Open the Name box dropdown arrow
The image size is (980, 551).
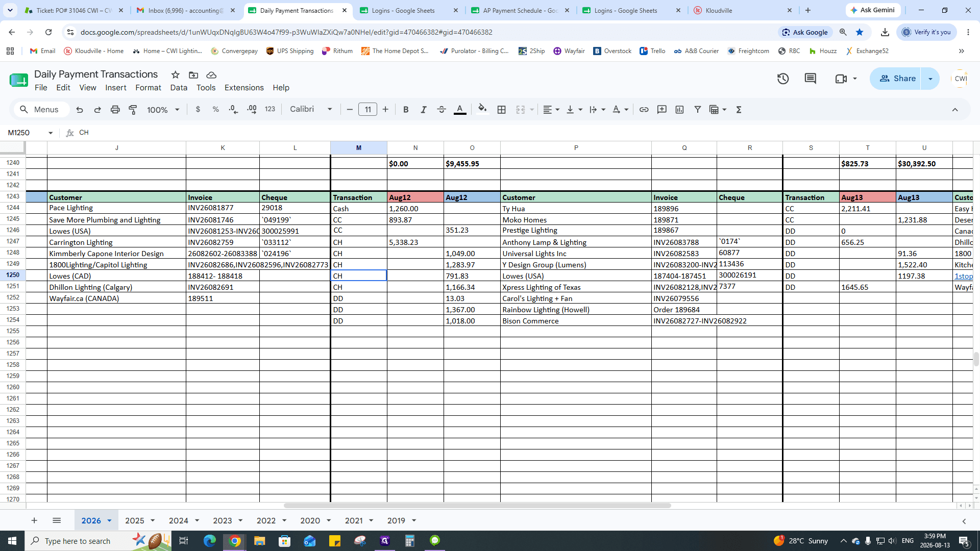(x=51, y=133)
